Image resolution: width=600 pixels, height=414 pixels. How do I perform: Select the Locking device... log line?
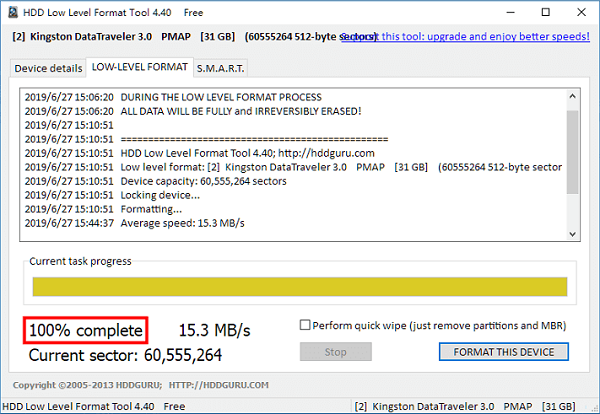(x=112, y=195)
